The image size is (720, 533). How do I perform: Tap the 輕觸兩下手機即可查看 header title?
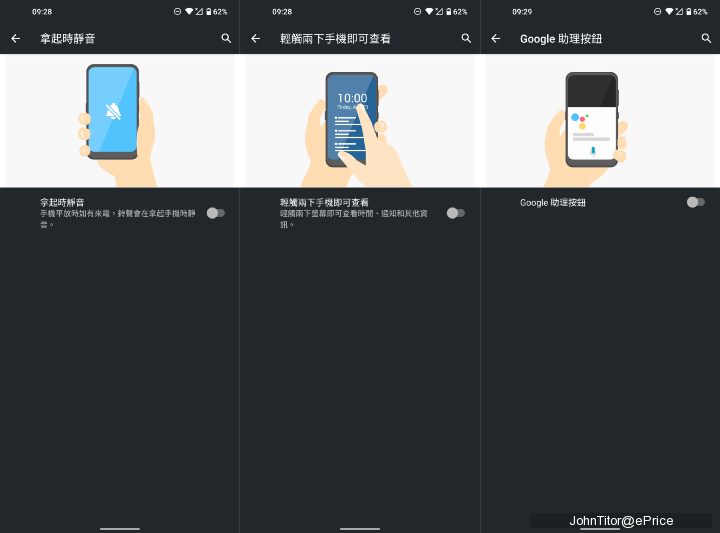click(x=335, y=39)
